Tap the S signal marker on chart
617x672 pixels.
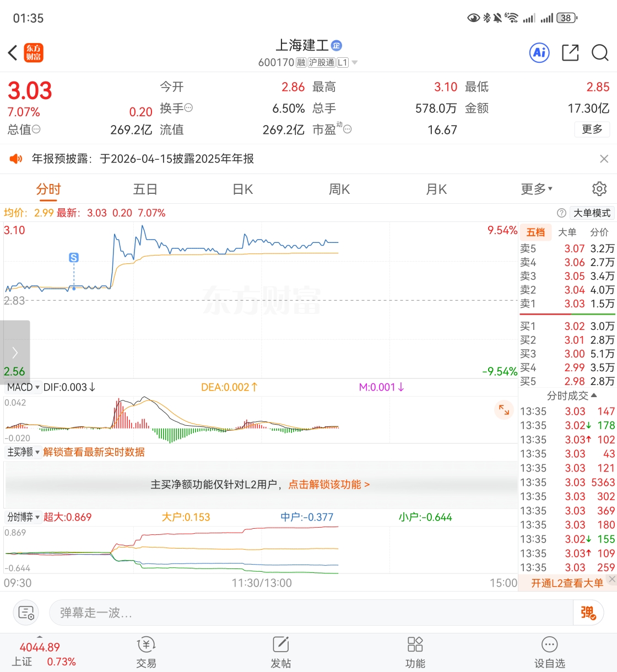coord(74,257)
